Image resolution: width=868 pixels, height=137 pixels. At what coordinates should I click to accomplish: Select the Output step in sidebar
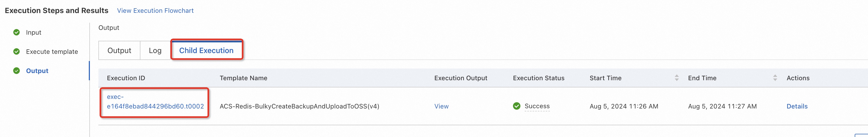[37, 71]
